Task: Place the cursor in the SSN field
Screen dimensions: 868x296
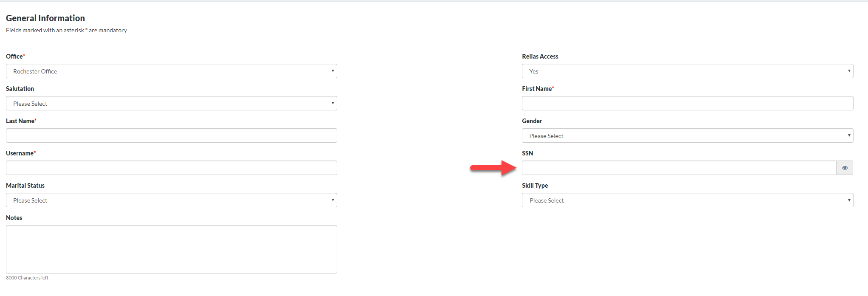Action: [679, 168]
